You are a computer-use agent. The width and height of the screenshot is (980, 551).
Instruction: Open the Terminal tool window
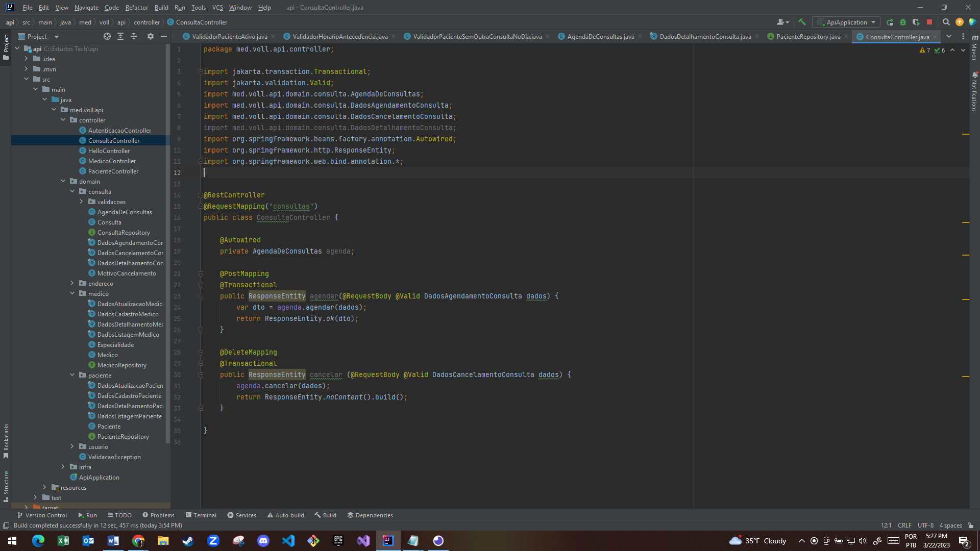(201, 515)
